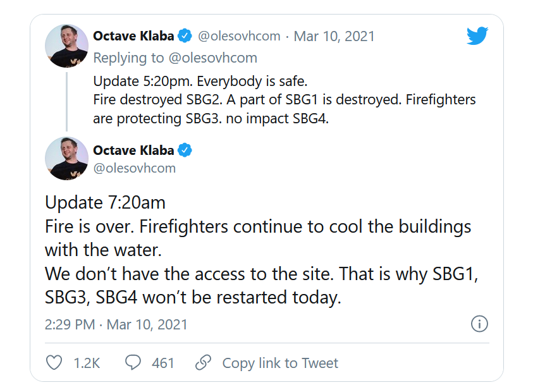Click the chain link icon
Image resolution: width=533 pixels, height=392 pixels.
204,362
